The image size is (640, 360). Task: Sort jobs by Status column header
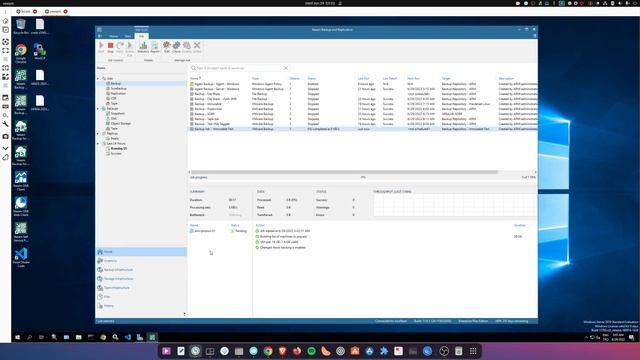(x=312, y=78)
